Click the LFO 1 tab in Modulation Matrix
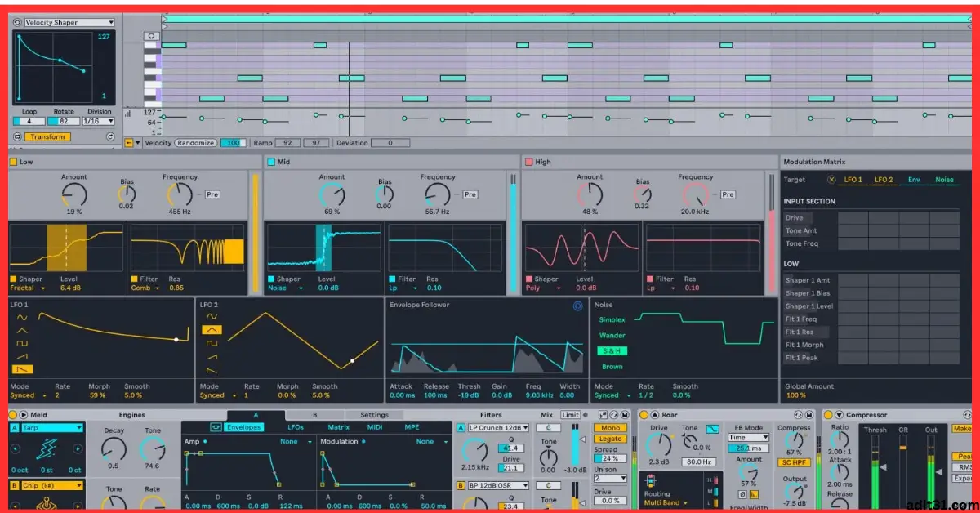 tap(853, 180)
